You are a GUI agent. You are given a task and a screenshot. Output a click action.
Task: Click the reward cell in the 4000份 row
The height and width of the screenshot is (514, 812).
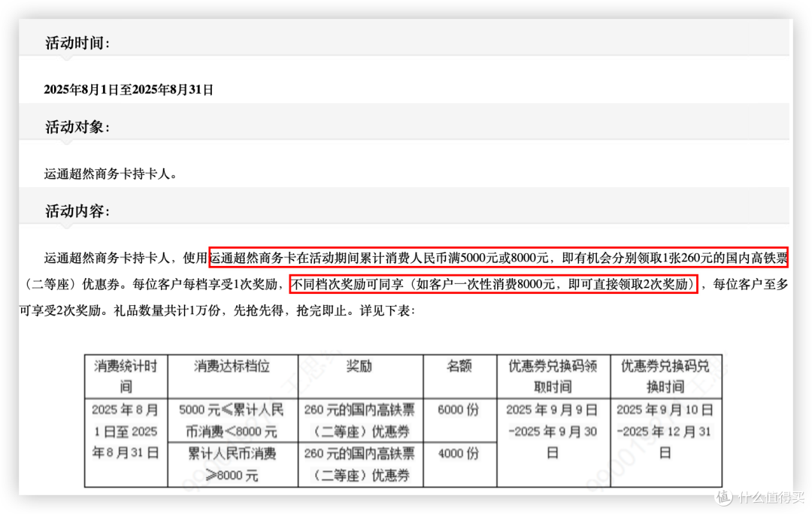[360, 464]
